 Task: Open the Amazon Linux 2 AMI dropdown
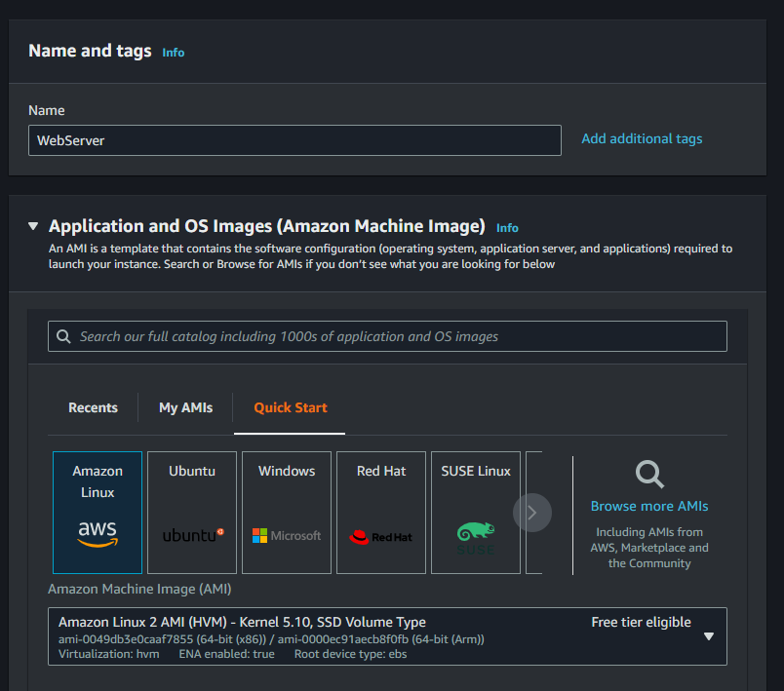(387, 636)
